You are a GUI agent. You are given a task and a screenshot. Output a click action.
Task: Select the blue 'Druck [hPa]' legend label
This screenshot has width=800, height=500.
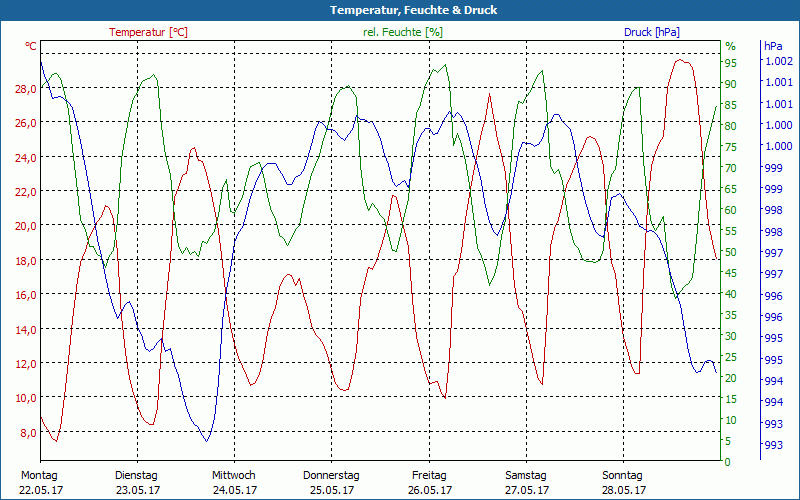[652, 32]
